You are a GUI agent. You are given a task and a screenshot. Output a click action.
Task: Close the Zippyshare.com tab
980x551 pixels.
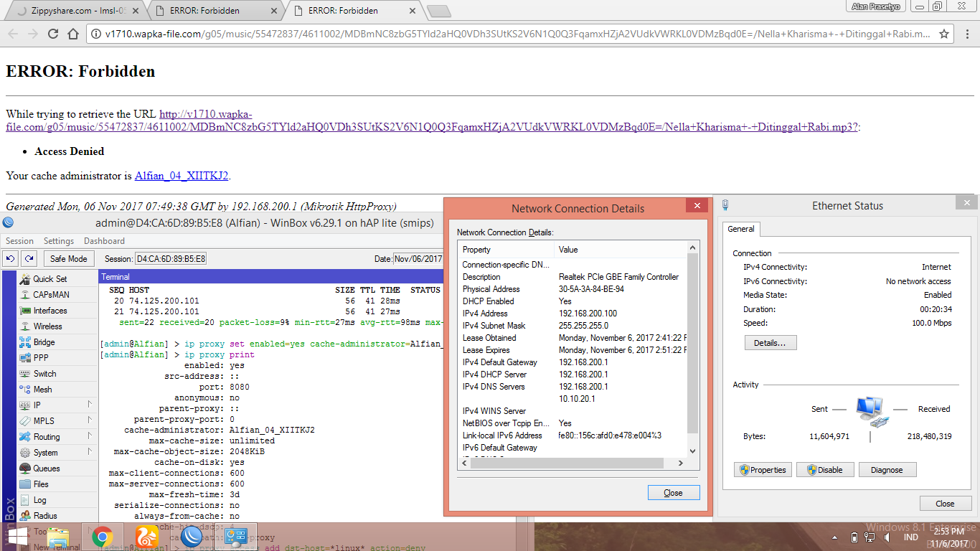[x=137, y=11]
